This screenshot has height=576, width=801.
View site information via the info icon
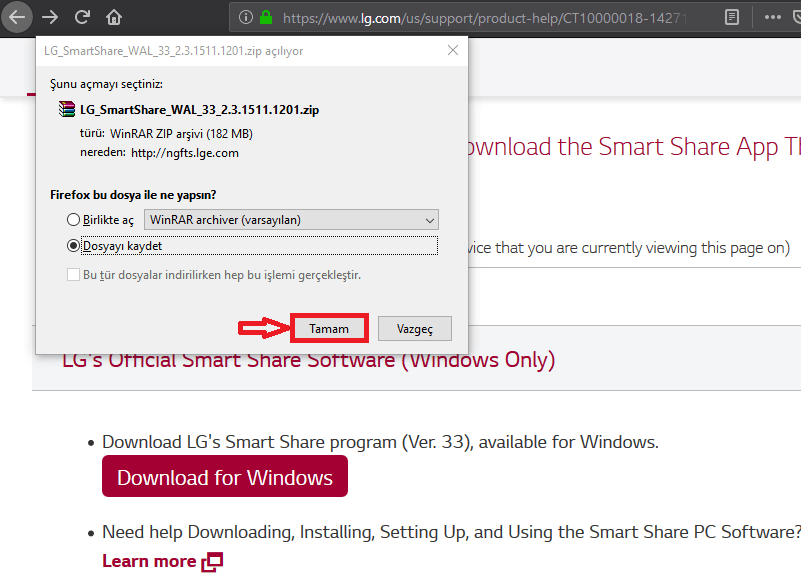[246, 18]
